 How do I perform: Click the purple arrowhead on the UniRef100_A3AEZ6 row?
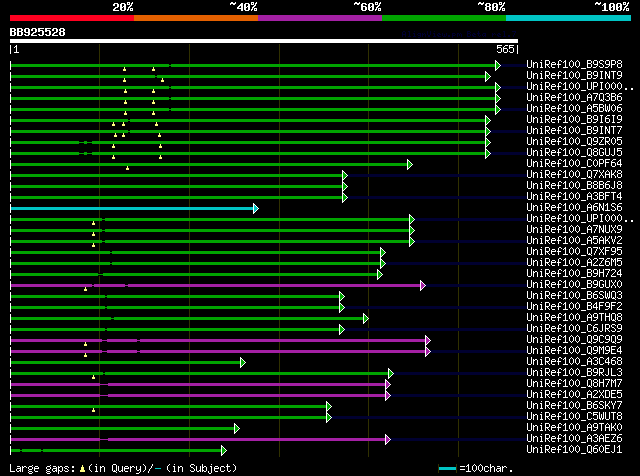click(x=388, y=440)
